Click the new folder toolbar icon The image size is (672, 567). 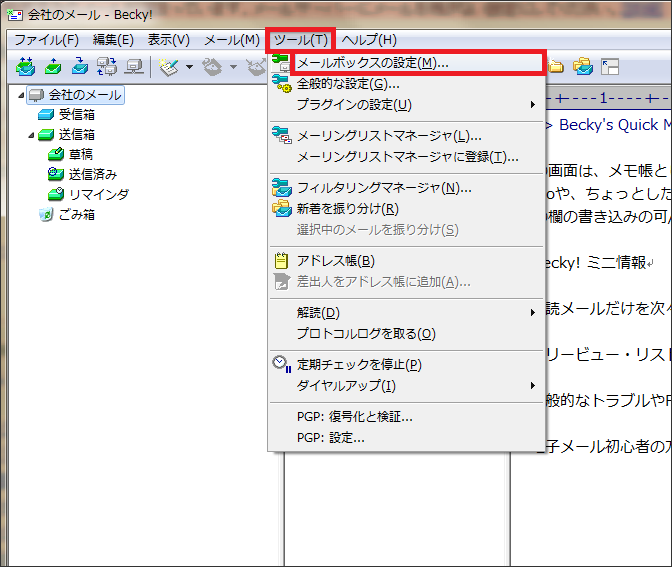[x=555, y=67]
